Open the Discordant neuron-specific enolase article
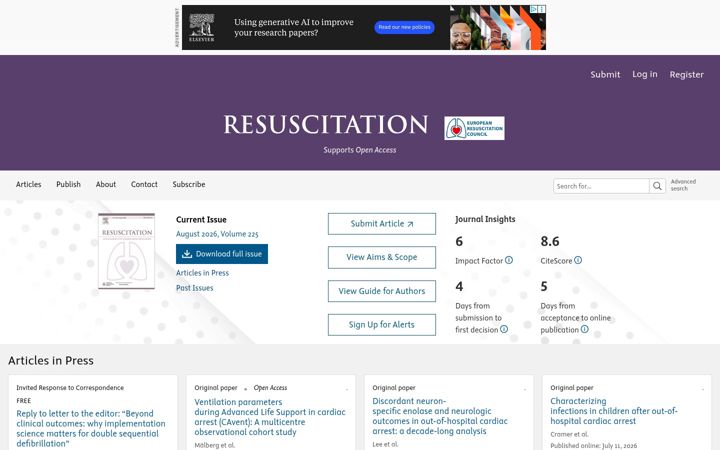 click(x=440, y=416)
